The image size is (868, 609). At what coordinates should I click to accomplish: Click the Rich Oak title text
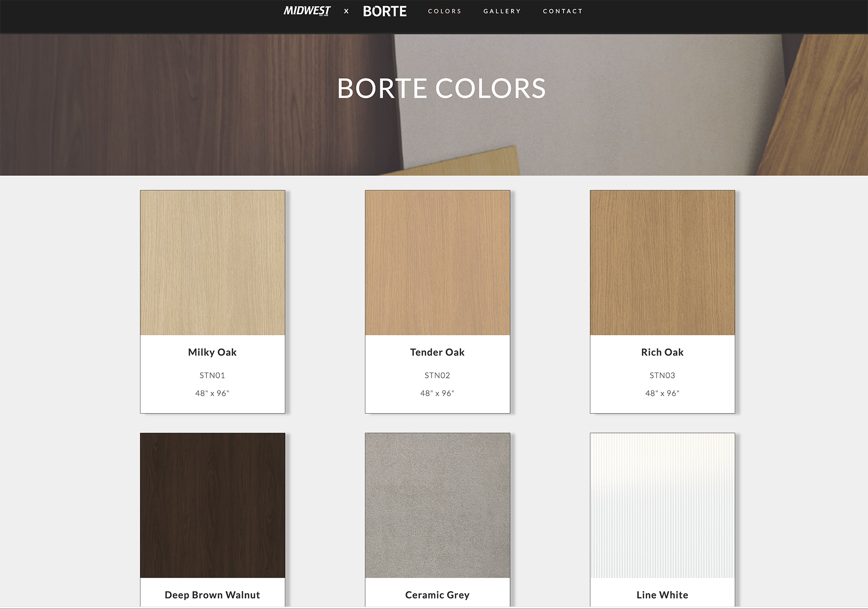[662, 352]
